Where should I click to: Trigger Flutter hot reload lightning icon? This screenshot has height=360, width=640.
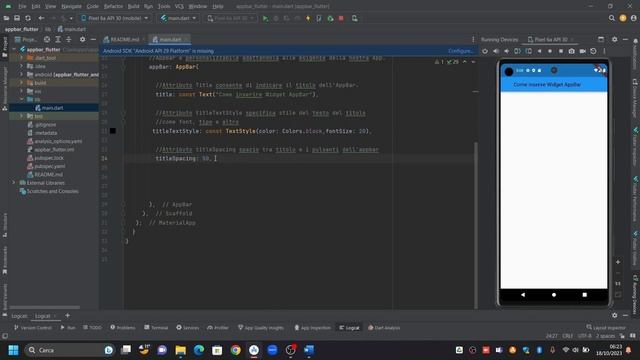[308, 18]
